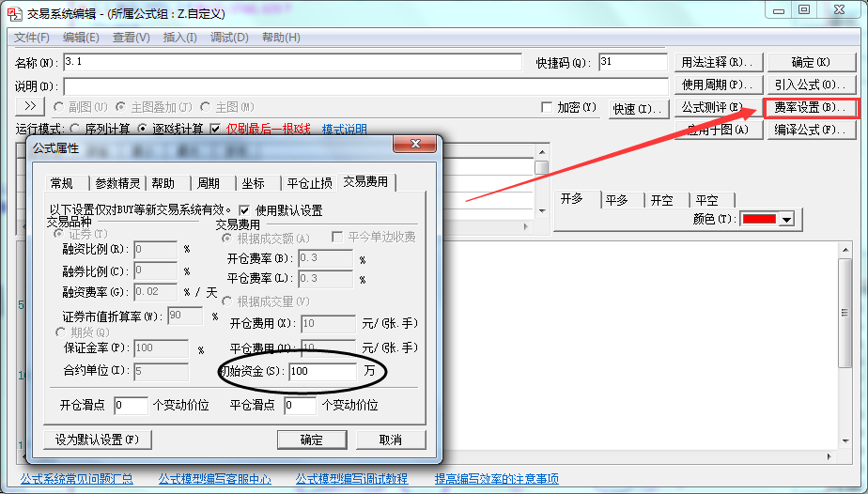Screen dimensions: 868x494
Task: Toggle 平今单边收费 checkbox
Action: (x=336, y=238)
